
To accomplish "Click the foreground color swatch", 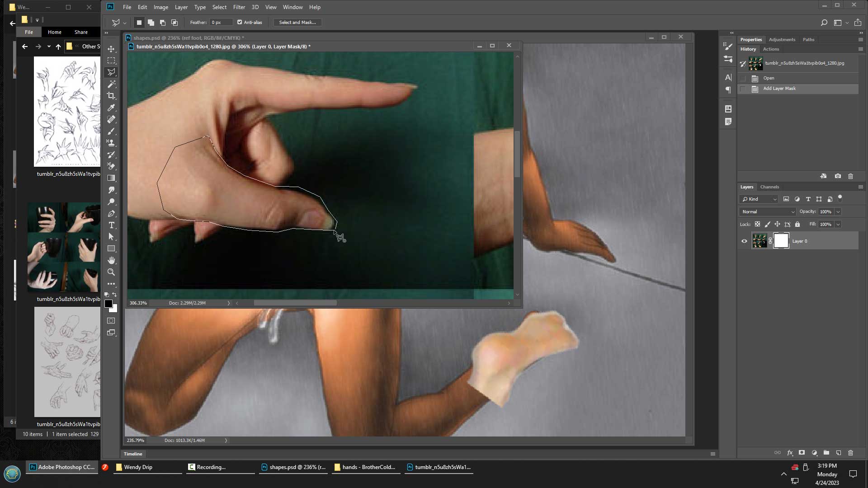I will pyautogui.click(x=108, y=304).
